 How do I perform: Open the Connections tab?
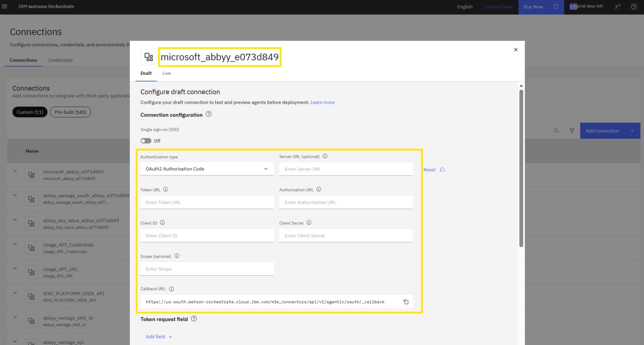pyautogui.click(x=23, y=60)
